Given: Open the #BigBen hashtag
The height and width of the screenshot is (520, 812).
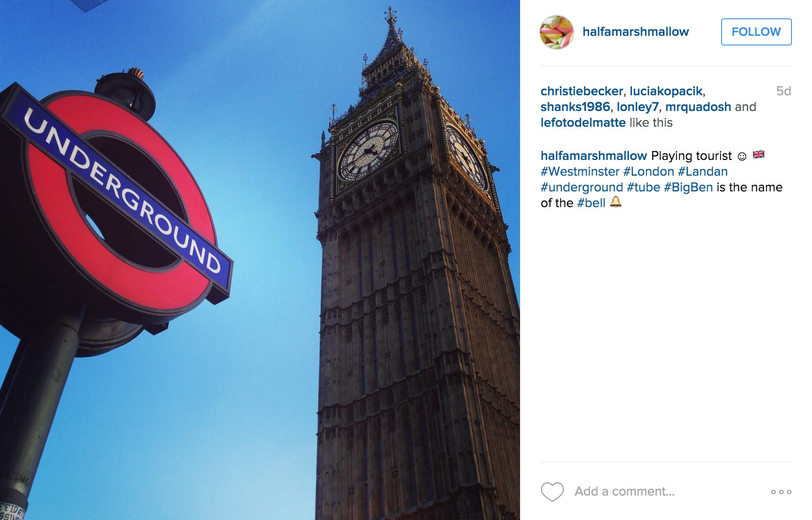Looking at the screenshot, I should tap(688, 187).
